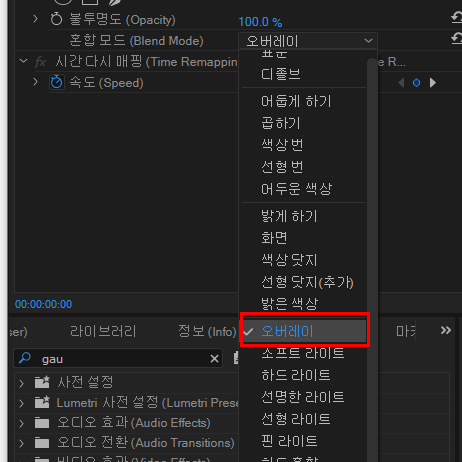Switch to the 정보 (Info) tab

207,331
